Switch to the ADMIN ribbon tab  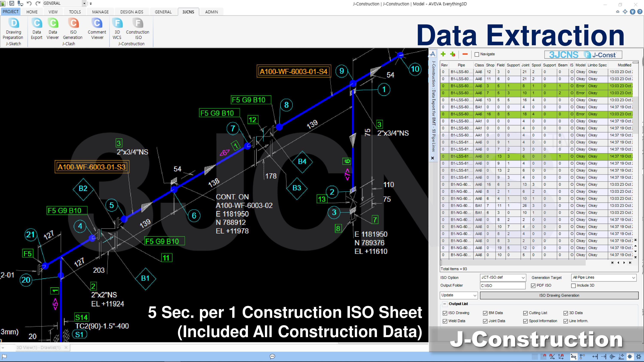(211, 12)
